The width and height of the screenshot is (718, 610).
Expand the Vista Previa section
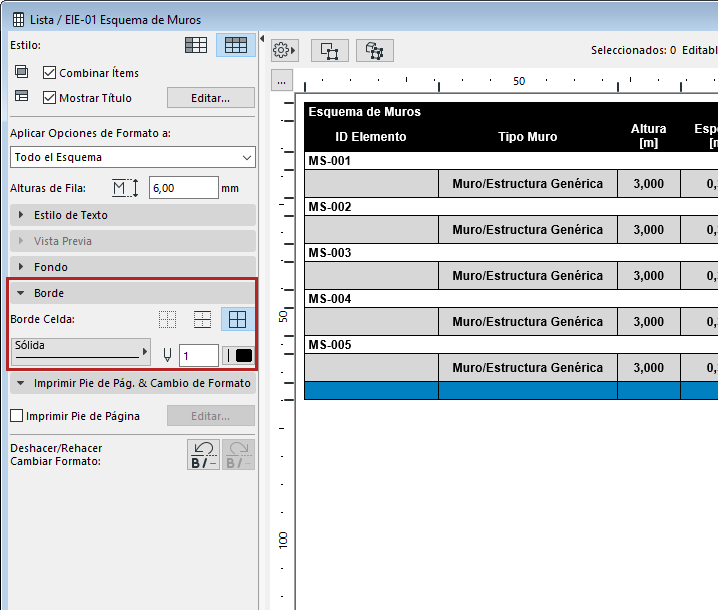133,241
